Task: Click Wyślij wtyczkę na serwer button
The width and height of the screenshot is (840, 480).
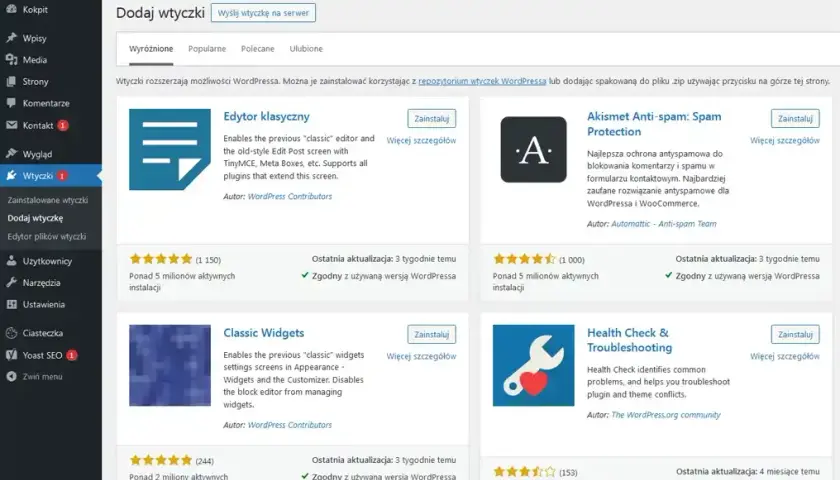Action: pyautogui.click(x=263, y=13)
